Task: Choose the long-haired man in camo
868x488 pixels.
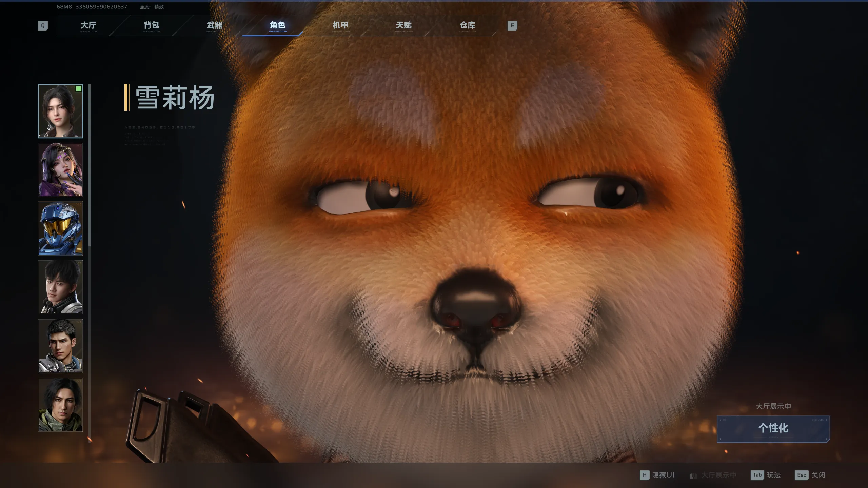Action: [60, 405]
